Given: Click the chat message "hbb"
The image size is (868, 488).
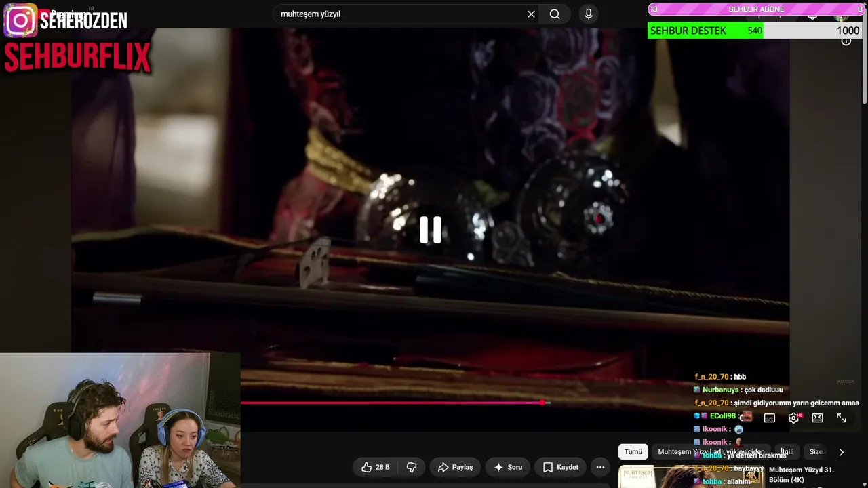Looking at the screenshot, I should pyautogui.click(x=740, y=377).
